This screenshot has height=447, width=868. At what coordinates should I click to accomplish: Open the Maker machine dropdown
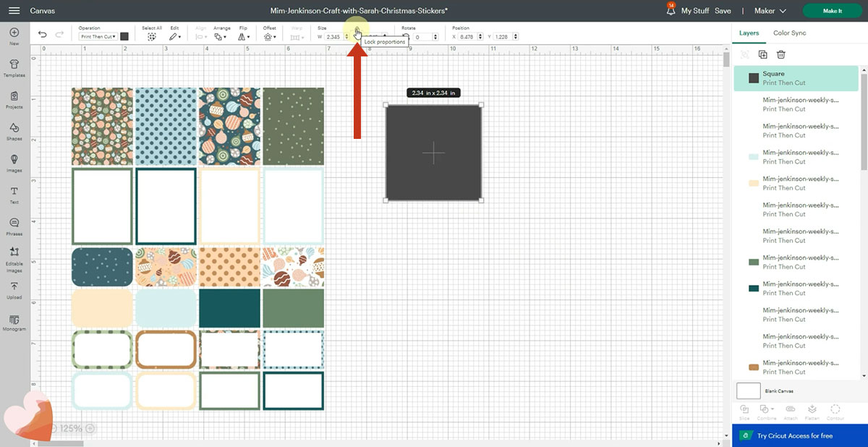point(770,11)
